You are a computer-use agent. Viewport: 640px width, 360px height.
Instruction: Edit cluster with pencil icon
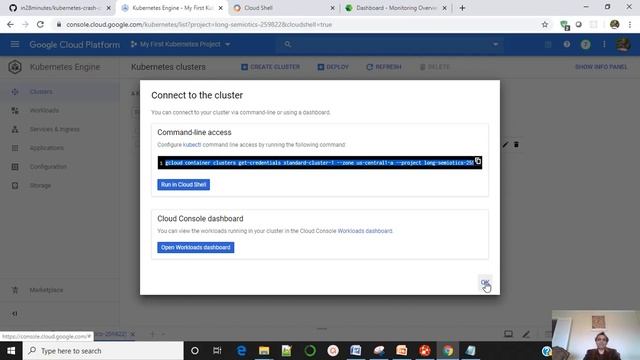pyautogui.click(x=505, y=144)
